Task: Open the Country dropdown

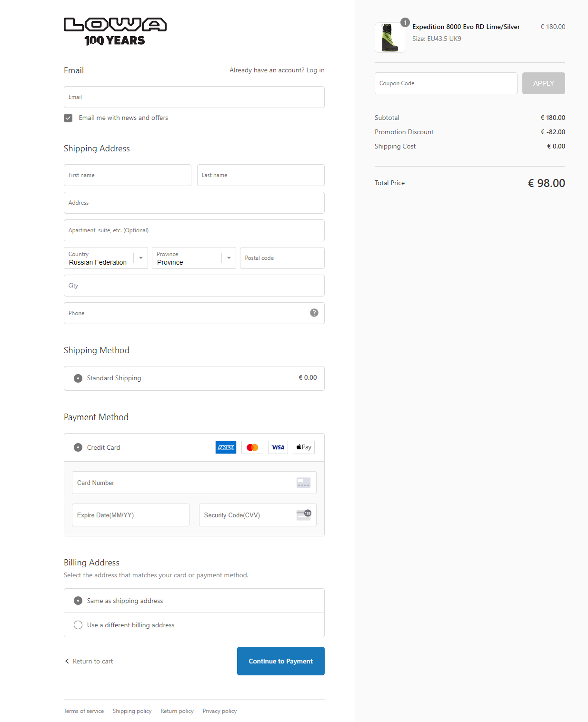Action: coord(106,258)
